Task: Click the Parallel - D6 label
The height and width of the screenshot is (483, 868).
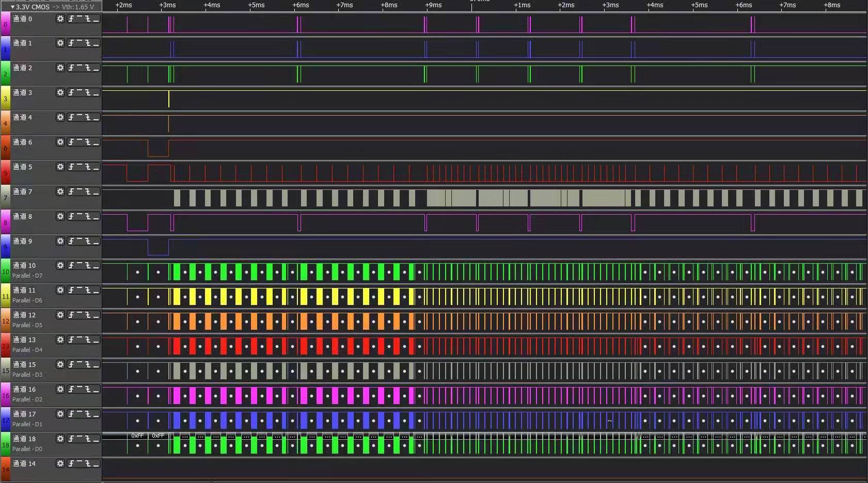Action: pyautogui.click(x=27, y=300)
